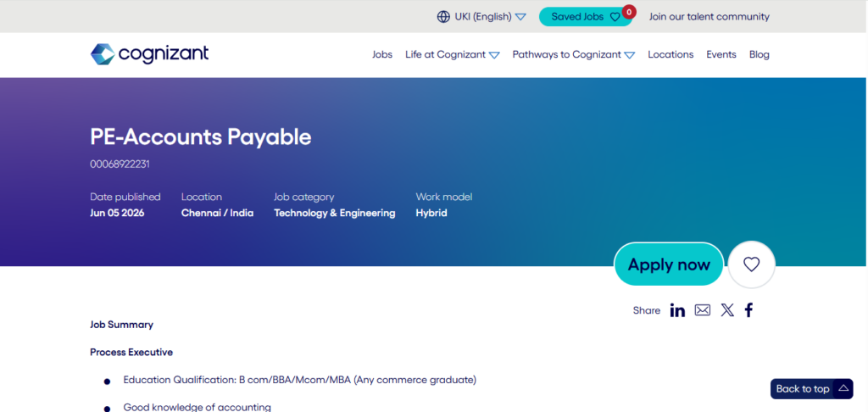Click the red saved jobs counter badge
Image resolution: width=868 pixels, height=412 pixels.
[629, 12]
